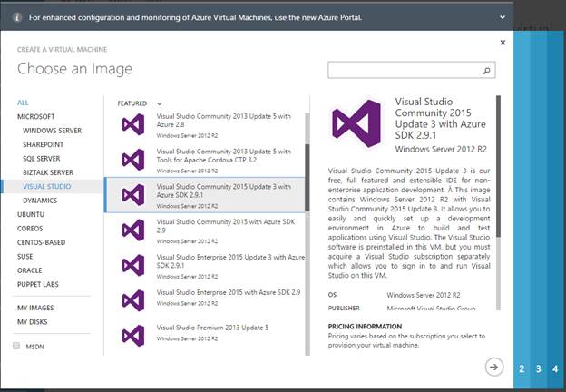The height and width of the screenshot is (392, 566).
Task: Close the Choose an Image dialog
Action: (x=503, y=43)
